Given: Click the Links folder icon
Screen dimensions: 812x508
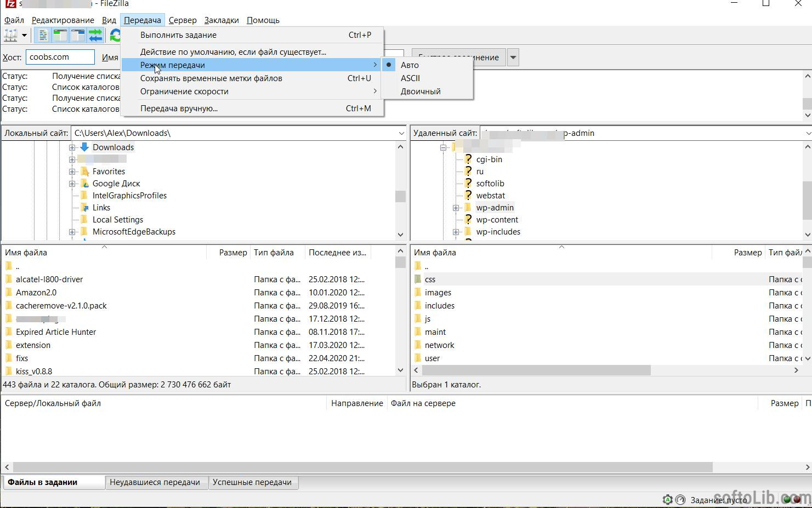Looking at the screenshot, I should [84, 207].
